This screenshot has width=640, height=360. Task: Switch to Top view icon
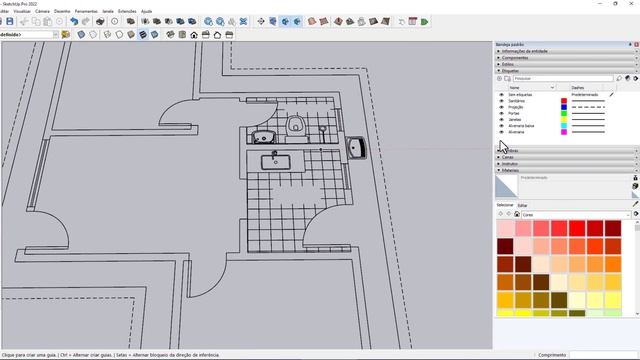(x=182, y=35)
